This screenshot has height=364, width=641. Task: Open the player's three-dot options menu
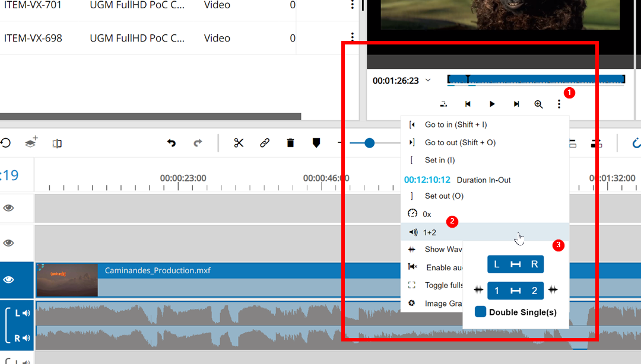click(559, 104)
